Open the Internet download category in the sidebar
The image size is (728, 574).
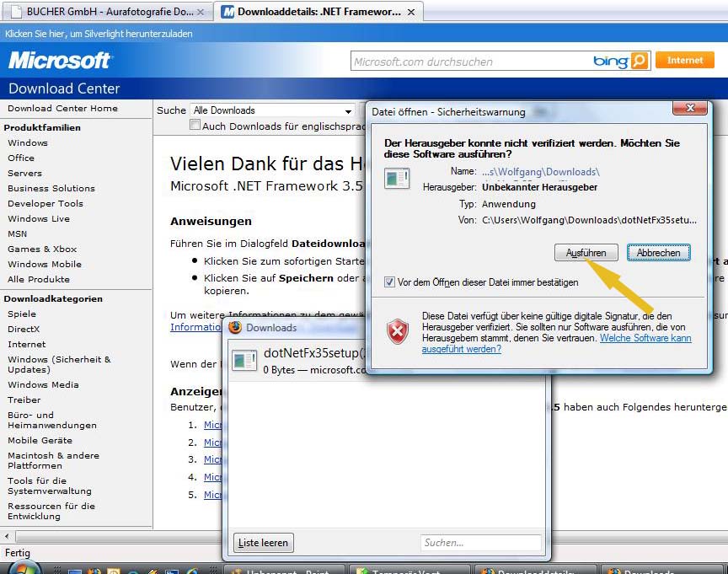tap(26, 345)
